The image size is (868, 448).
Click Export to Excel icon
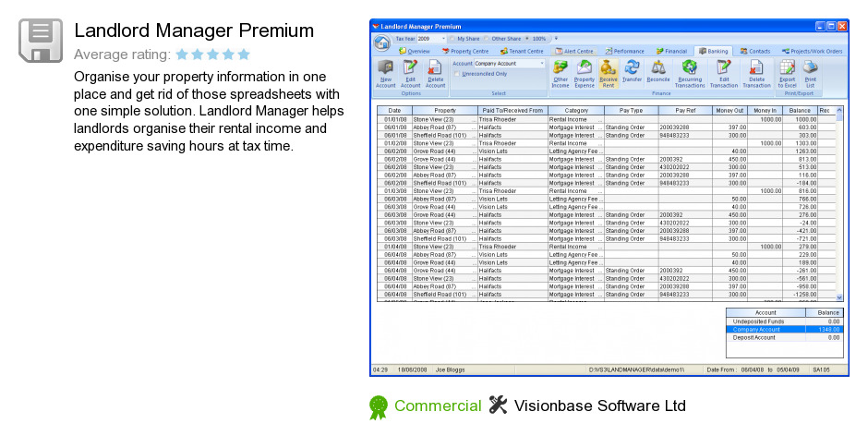pos(787,68)
